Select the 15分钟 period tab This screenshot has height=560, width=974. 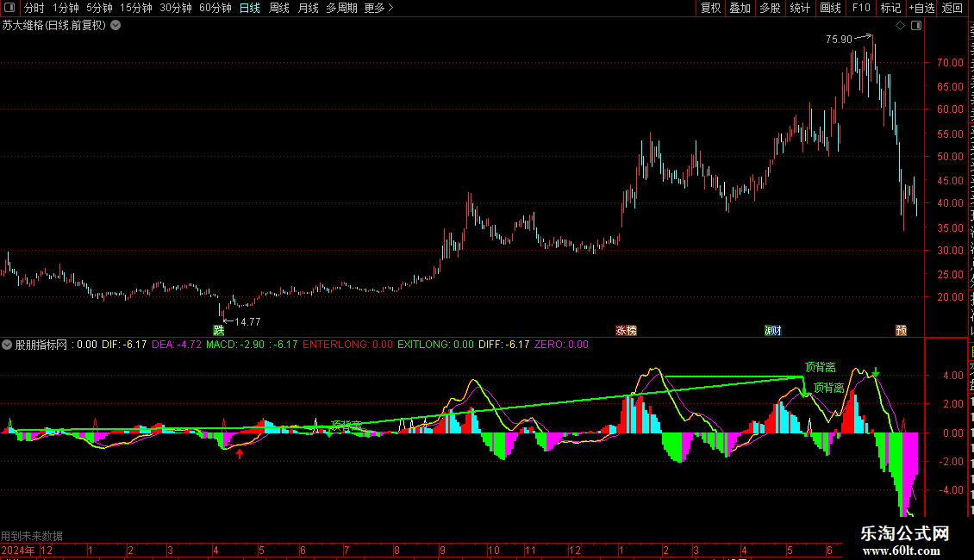[x=136, y=8]
